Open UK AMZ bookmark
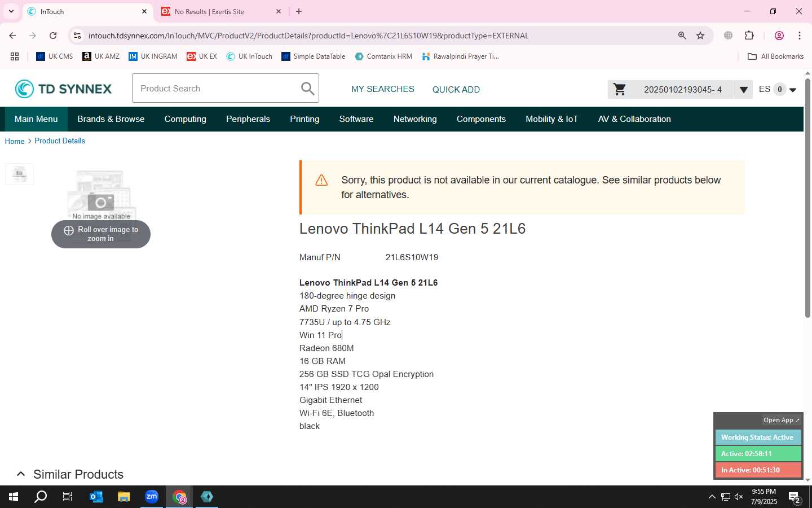The width and height of the screenshot is (812, 508). pyautogui.click(x=101, y=56)
